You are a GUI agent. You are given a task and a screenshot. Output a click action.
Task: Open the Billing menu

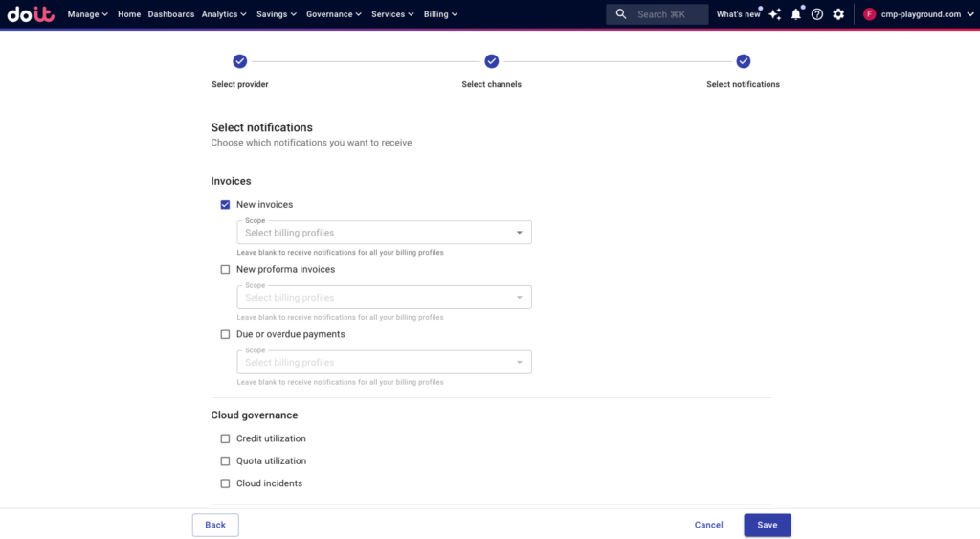(440, 14)
